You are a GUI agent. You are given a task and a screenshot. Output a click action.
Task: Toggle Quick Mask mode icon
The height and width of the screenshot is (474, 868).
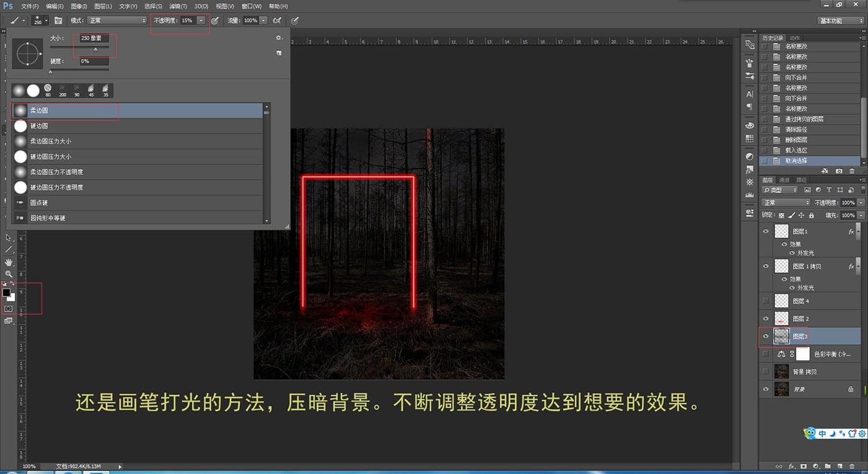tap(9, 308)
